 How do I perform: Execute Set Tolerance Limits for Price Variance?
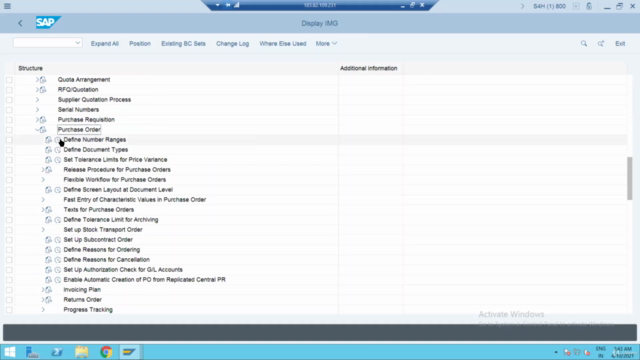tap(58, 160)
